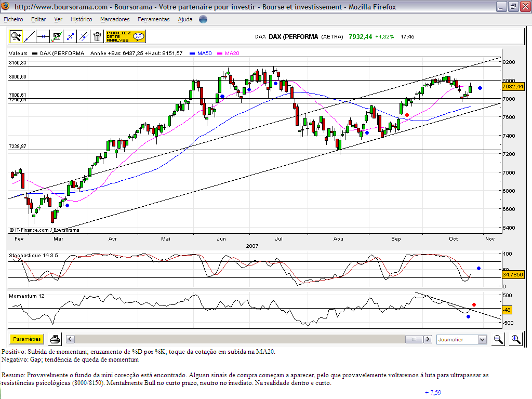532x399 pixels.
Task: Open the Ver menu
Action: coord(58,19)
